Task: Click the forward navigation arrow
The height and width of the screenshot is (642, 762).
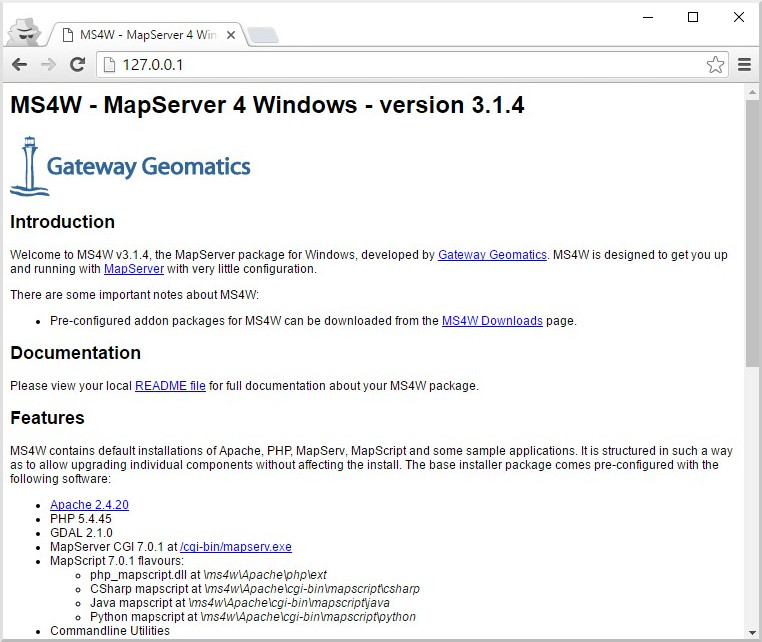Action: click(48, 65)
